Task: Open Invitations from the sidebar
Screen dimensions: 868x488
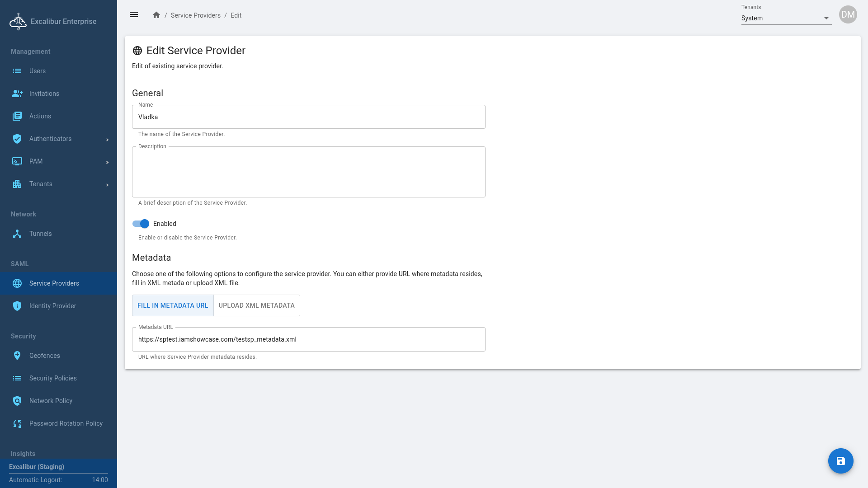Action: (x=44, y=94)
